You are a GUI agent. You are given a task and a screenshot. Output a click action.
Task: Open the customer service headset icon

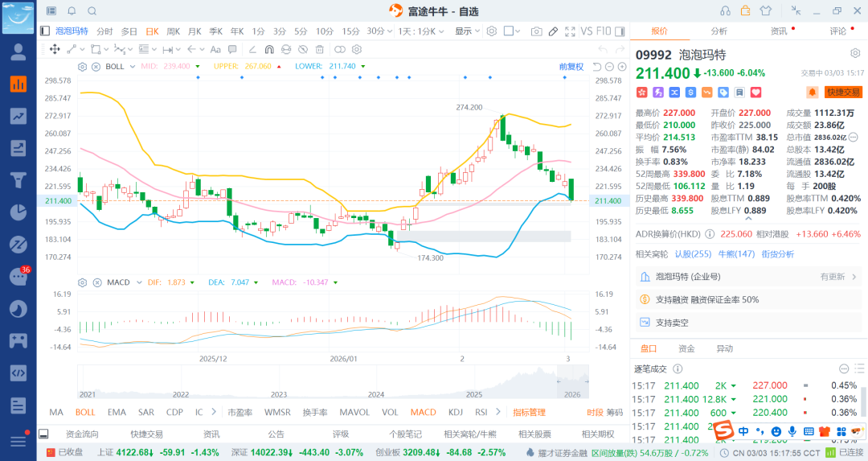tap(726, 10)
